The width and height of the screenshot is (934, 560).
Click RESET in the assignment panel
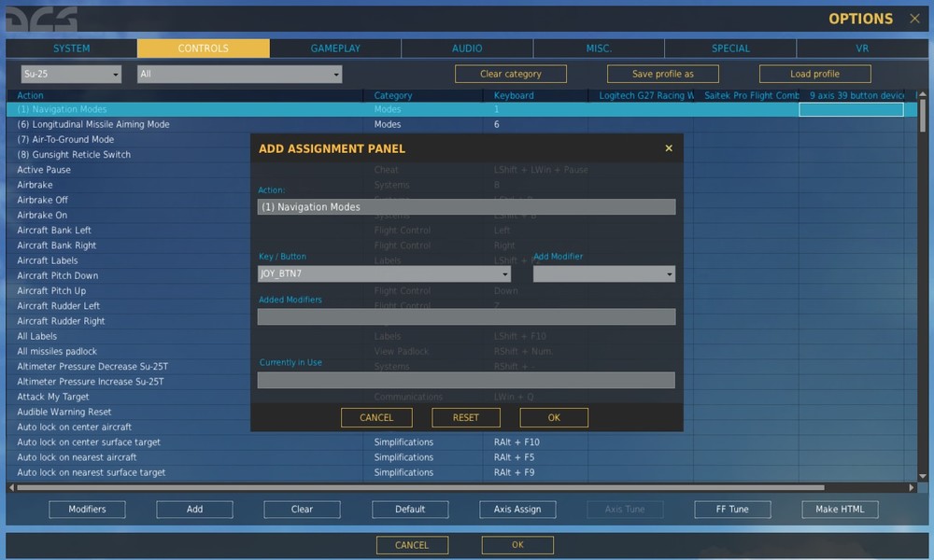pyautogui.click(x=466, y=417)
